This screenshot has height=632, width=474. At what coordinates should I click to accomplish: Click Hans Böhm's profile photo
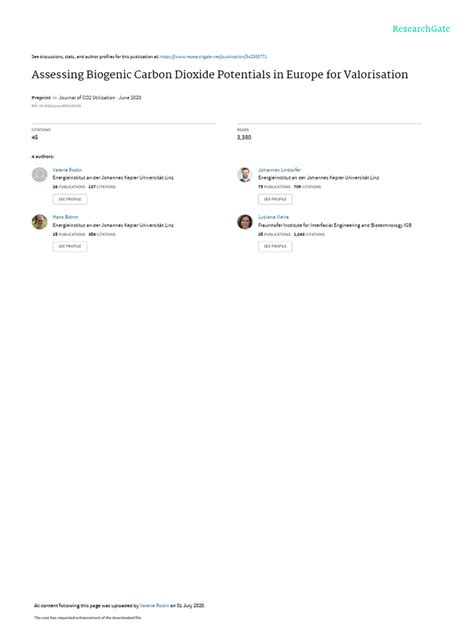coord(40,222)
